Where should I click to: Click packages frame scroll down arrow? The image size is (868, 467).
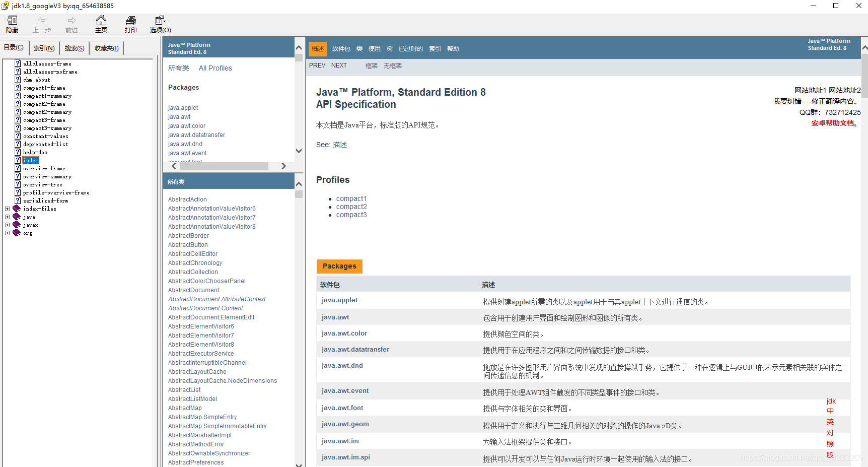pyautogui.click(x=299, y=151)
